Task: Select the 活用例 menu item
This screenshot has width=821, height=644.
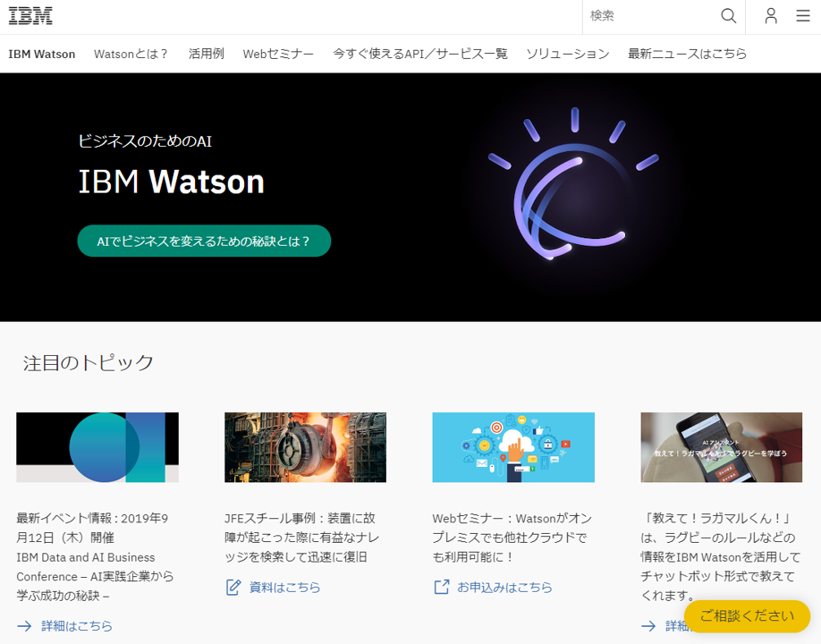Action: tap(207, 54)
